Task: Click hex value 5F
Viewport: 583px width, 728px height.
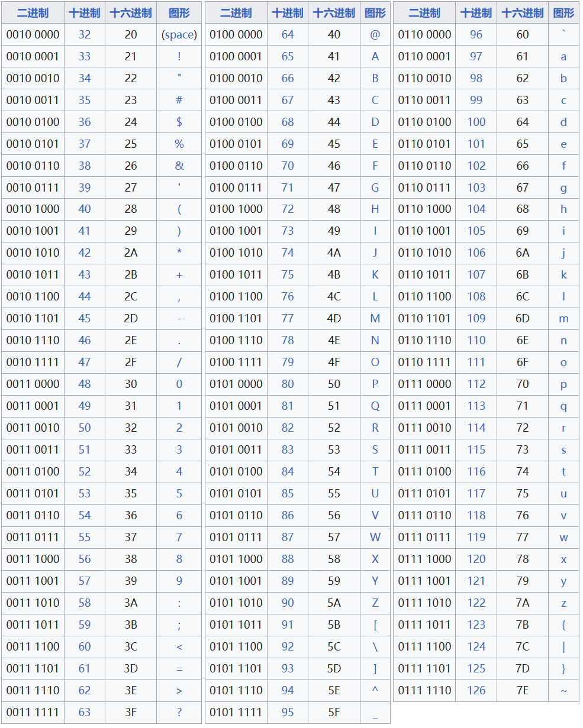Action: pos(334,712)
